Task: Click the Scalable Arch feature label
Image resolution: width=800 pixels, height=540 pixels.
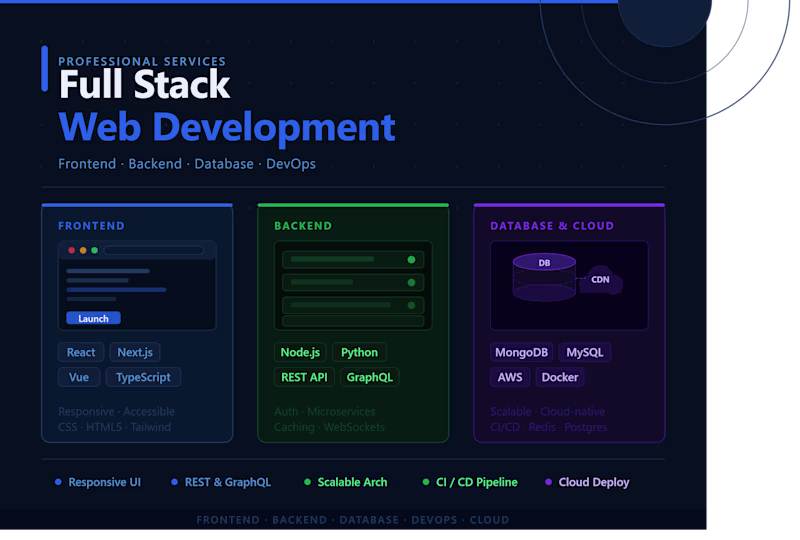Action: (x=352, y=482)
